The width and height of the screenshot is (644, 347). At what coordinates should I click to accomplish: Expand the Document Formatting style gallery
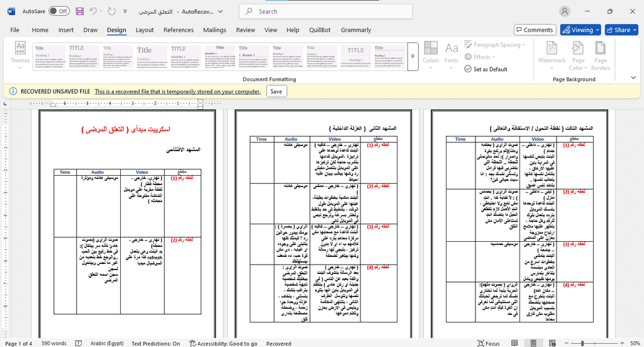(x=413, y=57)
